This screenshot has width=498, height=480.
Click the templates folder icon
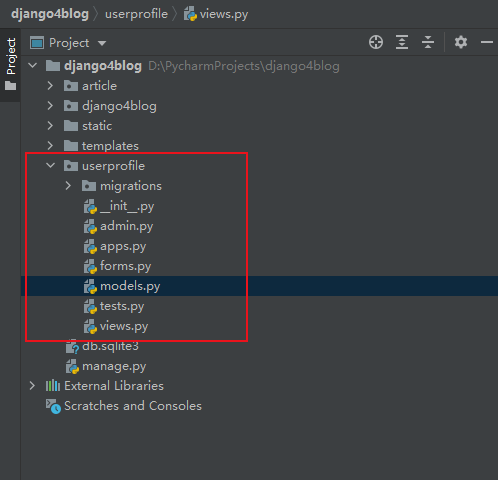pos(71,146)
